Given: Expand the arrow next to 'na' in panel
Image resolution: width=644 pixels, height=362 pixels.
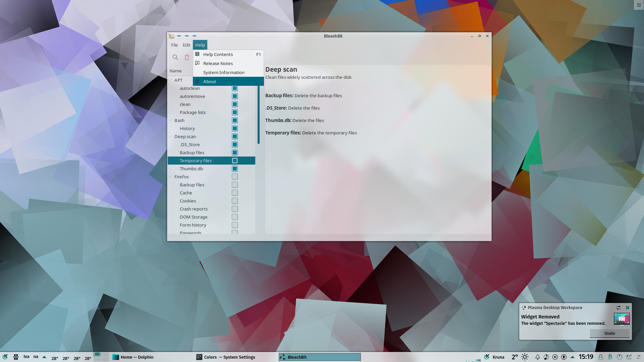Looking at the screenshot, I should [44, 357].
